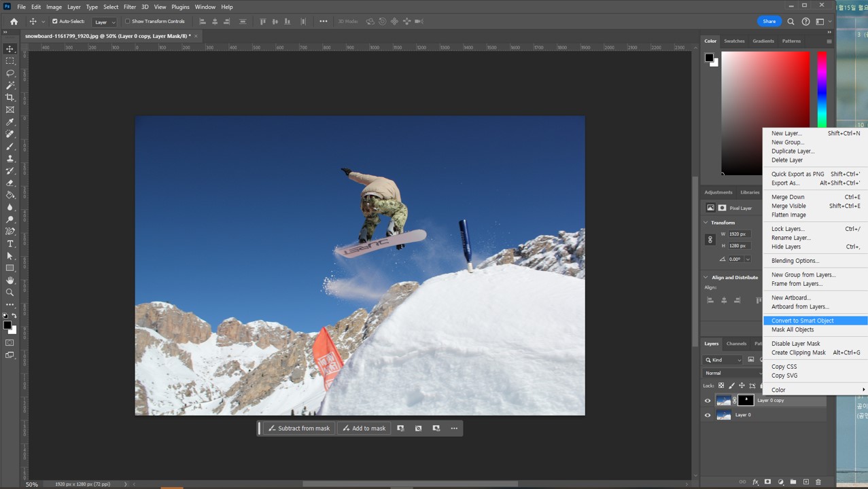
Task: Enable Show Transform Controls checkbox
Action: (x=127, y=22)
